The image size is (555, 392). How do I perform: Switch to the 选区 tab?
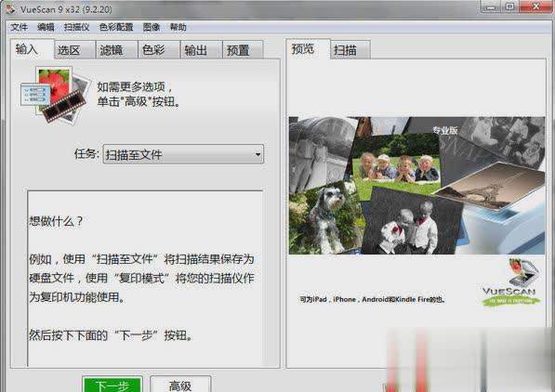[75, 50]
